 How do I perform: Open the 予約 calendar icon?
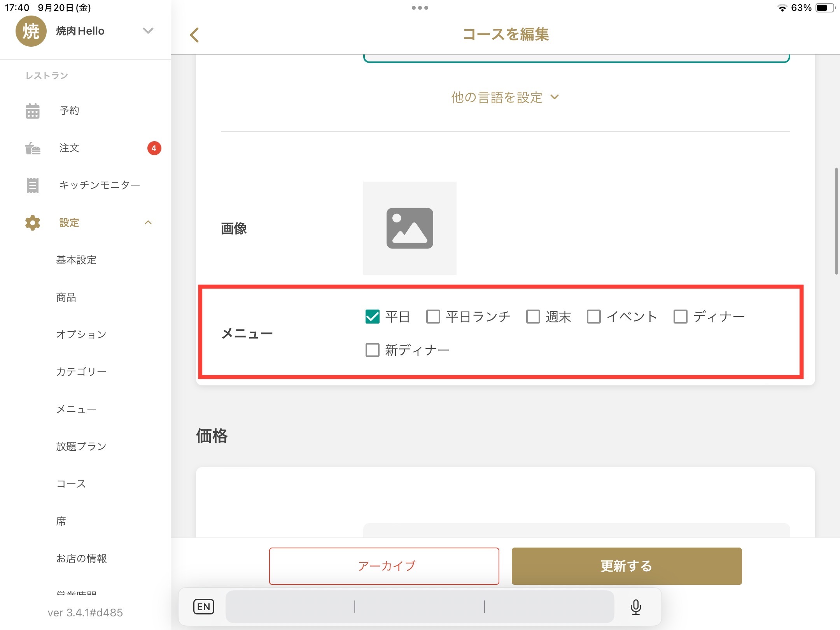33,111
